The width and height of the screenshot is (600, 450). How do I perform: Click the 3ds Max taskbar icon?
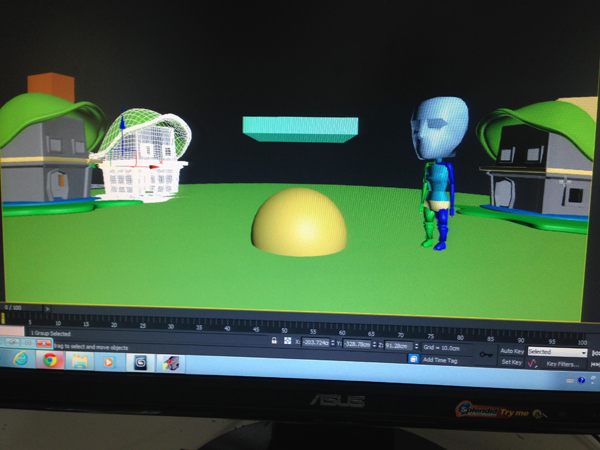click(x=140, y=363)
